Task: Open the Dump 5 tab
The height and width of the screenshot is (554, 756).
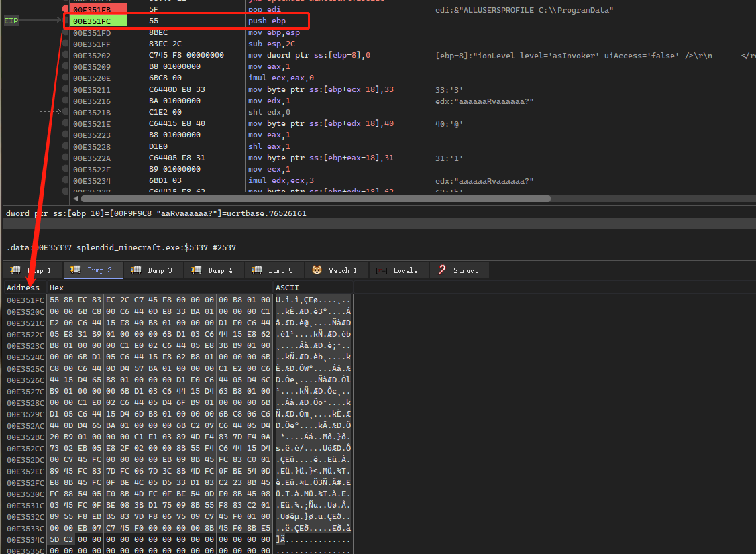Action: pyautogui.click(x=274, y=270)
